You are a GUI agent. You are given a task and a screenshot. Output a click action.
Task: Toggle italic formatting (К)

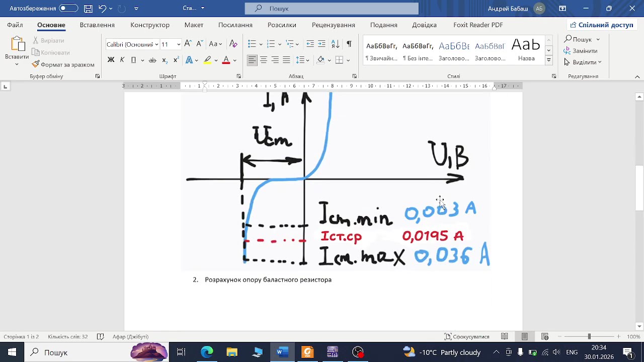pos(122,60)
